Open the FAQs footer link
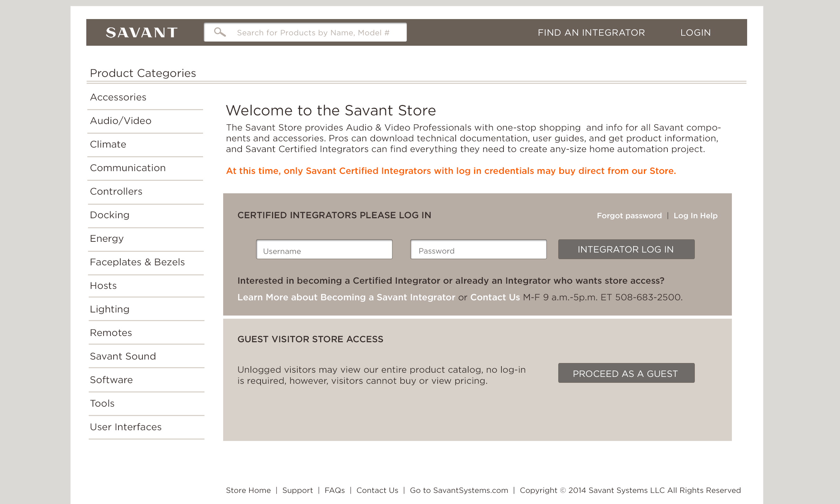The image size is (840, 504). 335,490
